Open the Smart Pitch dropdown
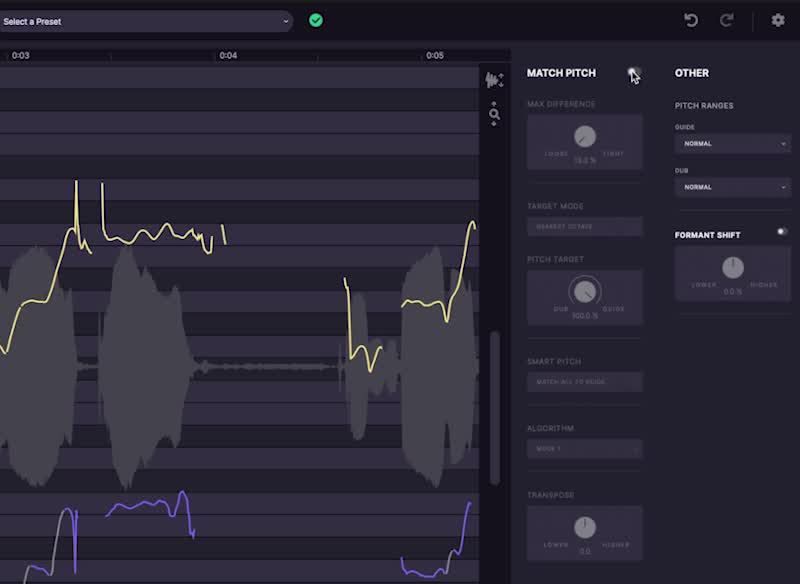This screenshot has height=584, width=800. (585, 382)
